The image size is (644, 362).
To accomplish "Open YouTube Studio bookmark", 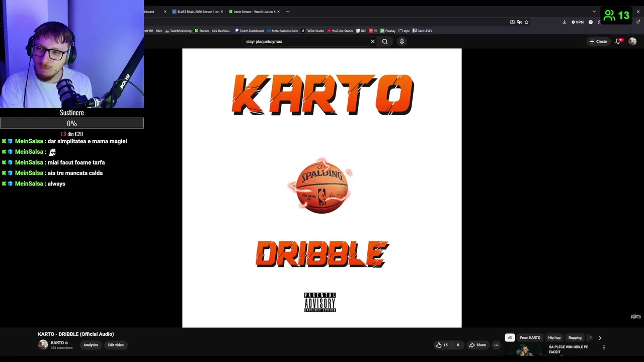I will (x=341, y=31).
